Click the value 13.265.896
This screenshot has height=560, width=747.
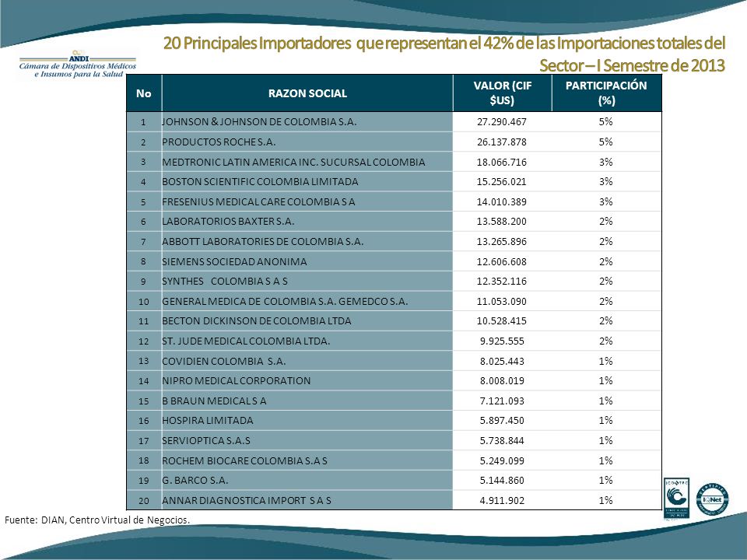point(502,241)
